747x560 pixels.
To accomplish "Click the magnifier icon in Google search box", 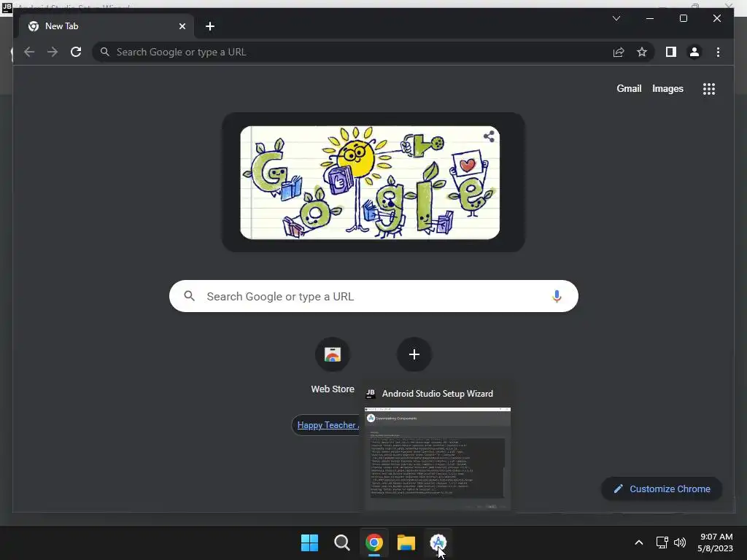I will click(189, 296).
